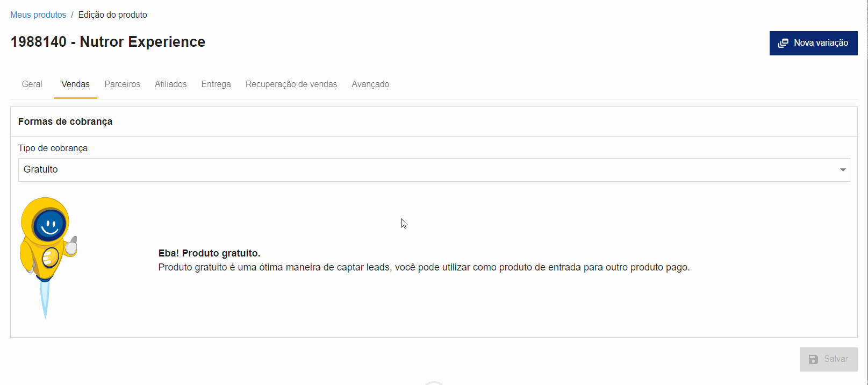The image size is (868, 385).
Task: Expand the Tipo de cobrança dropdown arrow
Action: 842,170
